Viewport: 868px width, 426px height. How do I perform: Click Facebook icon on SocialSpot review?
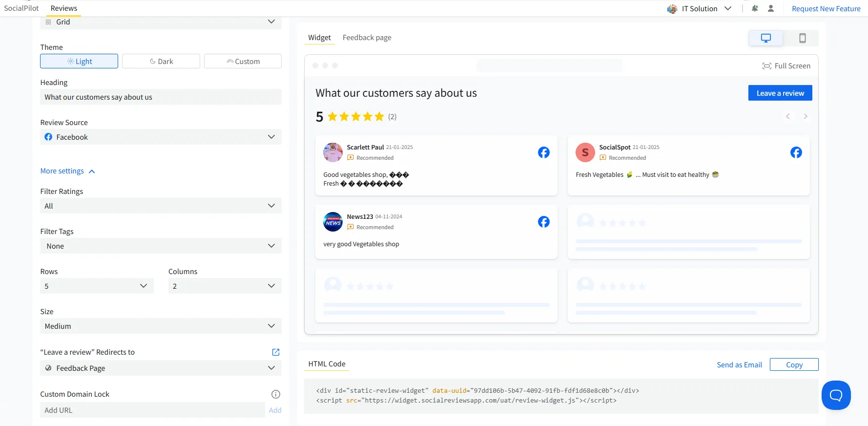[x=796, y=152]
